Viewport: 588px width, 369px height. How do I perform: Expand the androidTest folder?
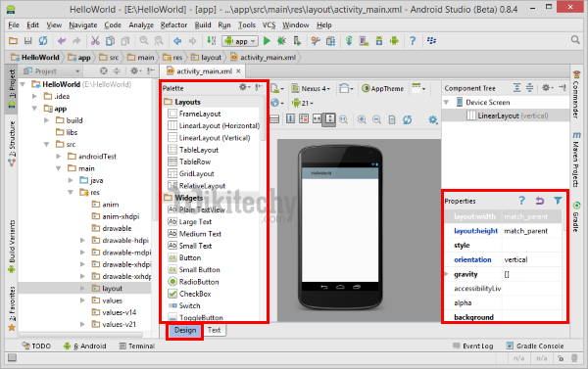click(x=59, y=157)
